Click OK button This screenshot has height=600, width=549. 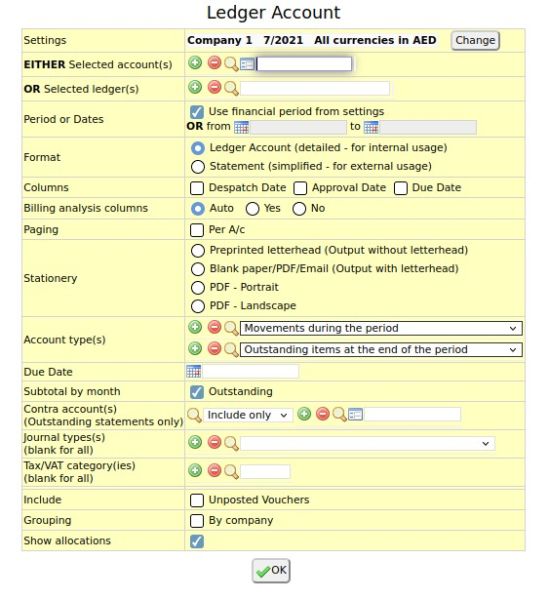tap(271, 571)
